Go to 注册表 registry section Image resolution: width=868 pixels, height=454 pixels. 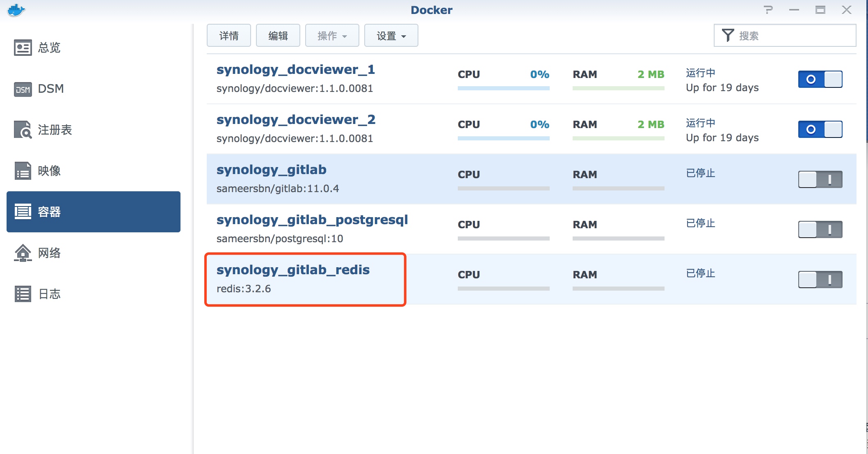coord(55,130)
